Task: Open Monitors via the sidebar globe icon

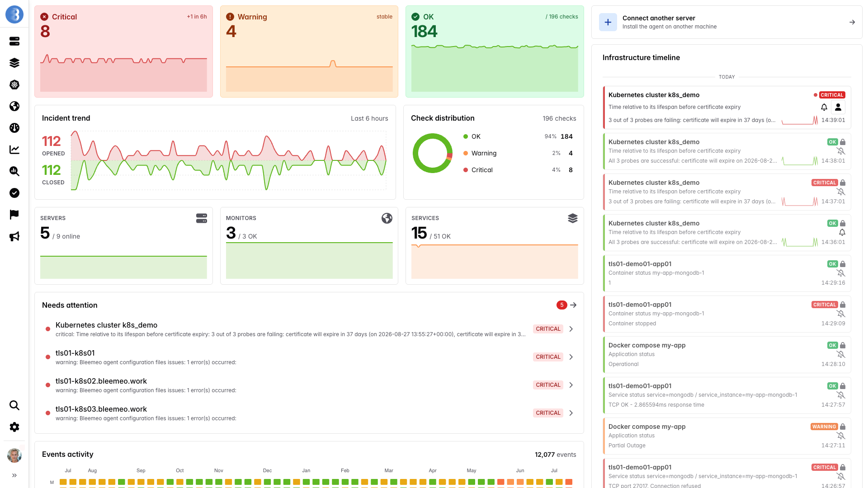Action: (x=14, y=106)
